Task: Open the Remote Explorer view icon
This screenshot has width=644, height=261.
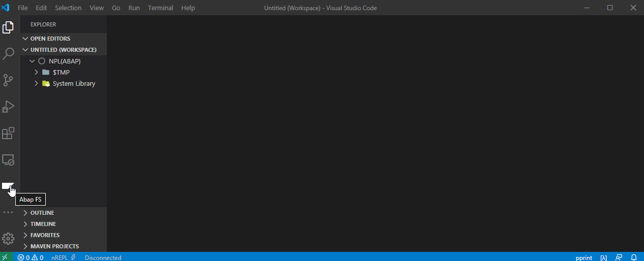Action: tap(8, 160)
